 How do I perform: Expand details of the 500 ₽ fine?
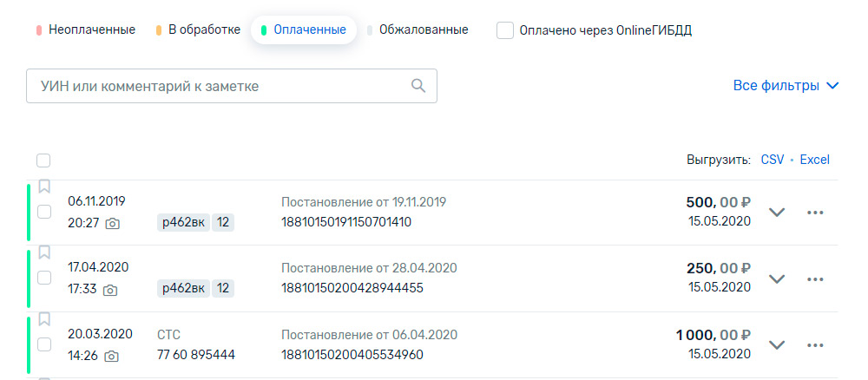tap(777, 213)
